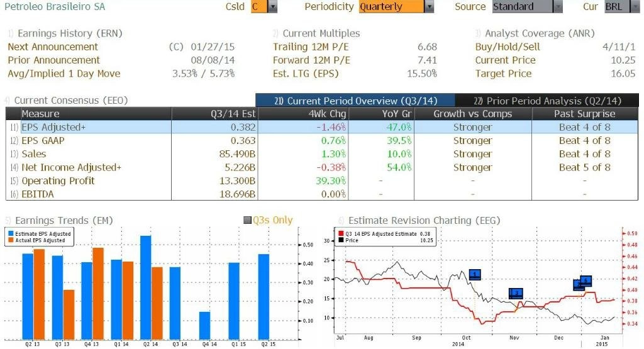Click the Trailing 12M P/E value 6.68
This screenshot has width=644, height=349.
(427, 47)
